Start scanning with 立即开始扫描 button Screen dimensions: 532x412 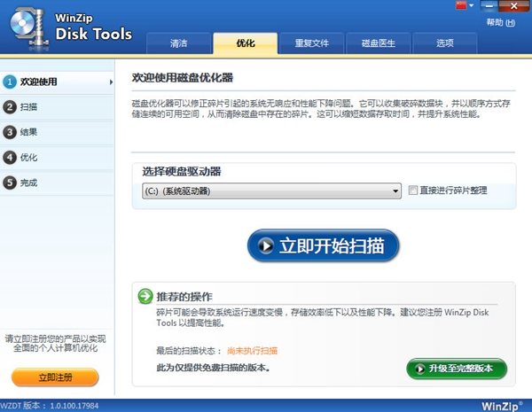pos(323,245)
